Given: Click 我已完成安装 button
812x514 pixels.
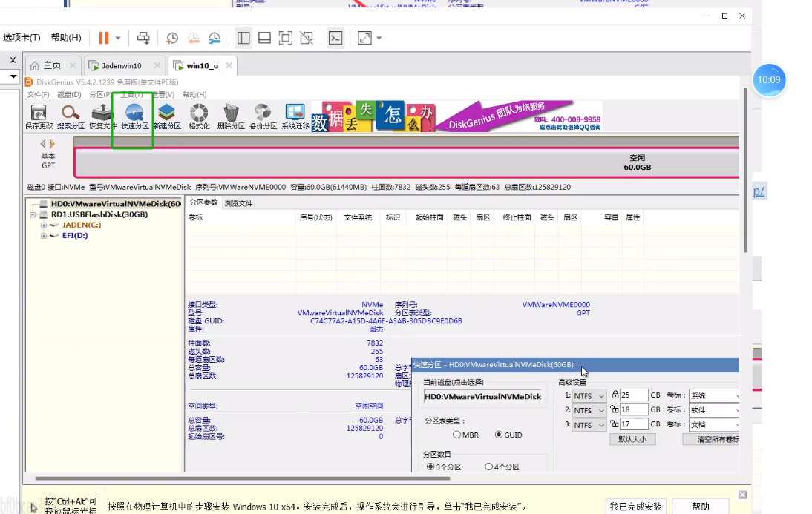Looking at the screenshot, I should [636, 507].
